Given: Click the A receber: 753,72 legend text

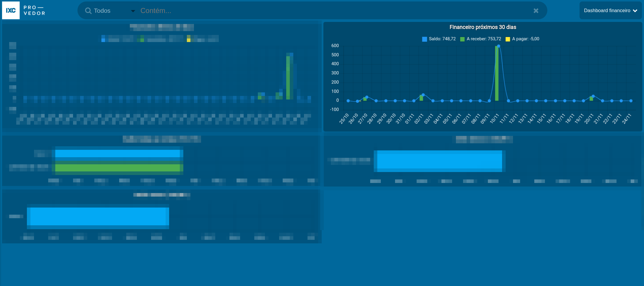Looking at the screenshot, I should [484, 39].
